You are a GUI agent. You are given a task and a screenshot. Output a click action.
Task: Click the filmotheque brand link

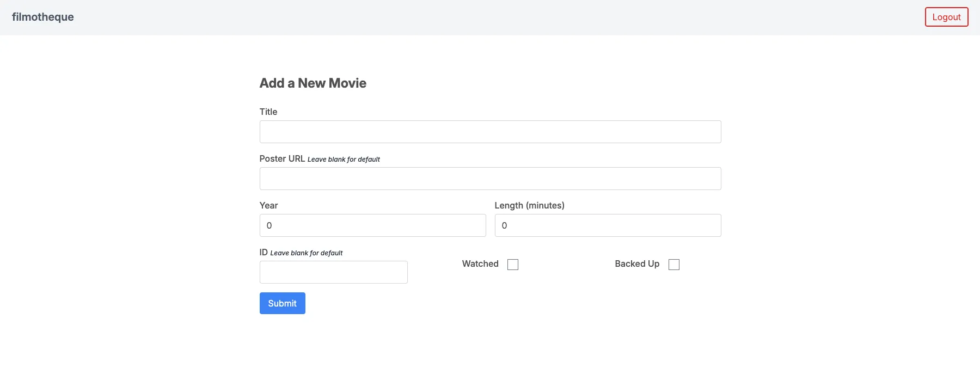coord(42,17)
